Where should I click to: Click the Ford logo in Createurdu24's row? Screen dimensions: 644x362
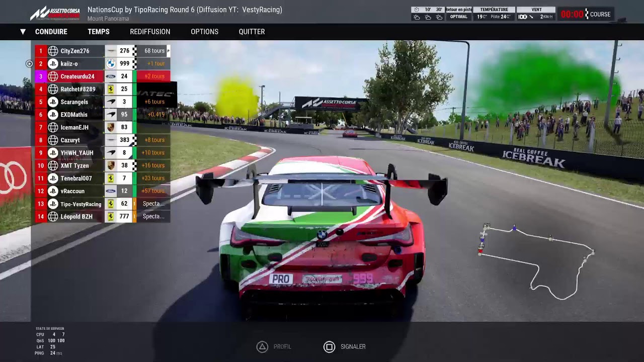click(111, 76)
